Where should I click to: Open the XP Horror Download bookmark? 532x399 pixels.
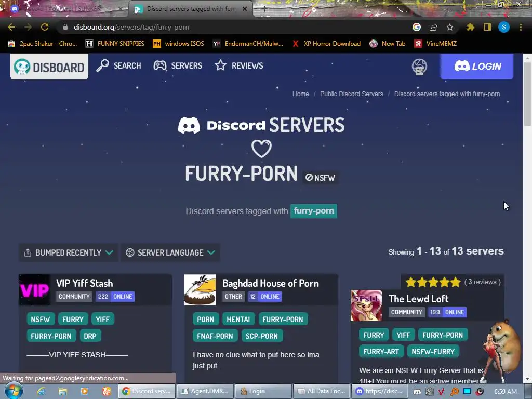pos(326,44)
